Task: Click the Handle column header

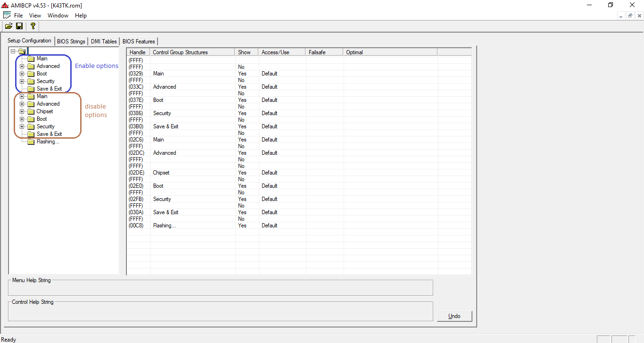Action: [139, 52]
